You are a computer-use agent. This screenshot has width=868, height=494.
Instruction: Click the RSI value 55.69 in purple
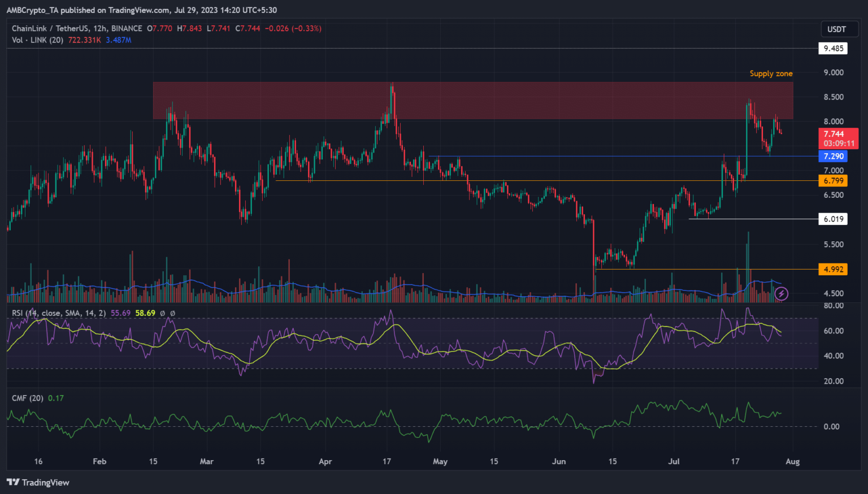tap(120, 313)
